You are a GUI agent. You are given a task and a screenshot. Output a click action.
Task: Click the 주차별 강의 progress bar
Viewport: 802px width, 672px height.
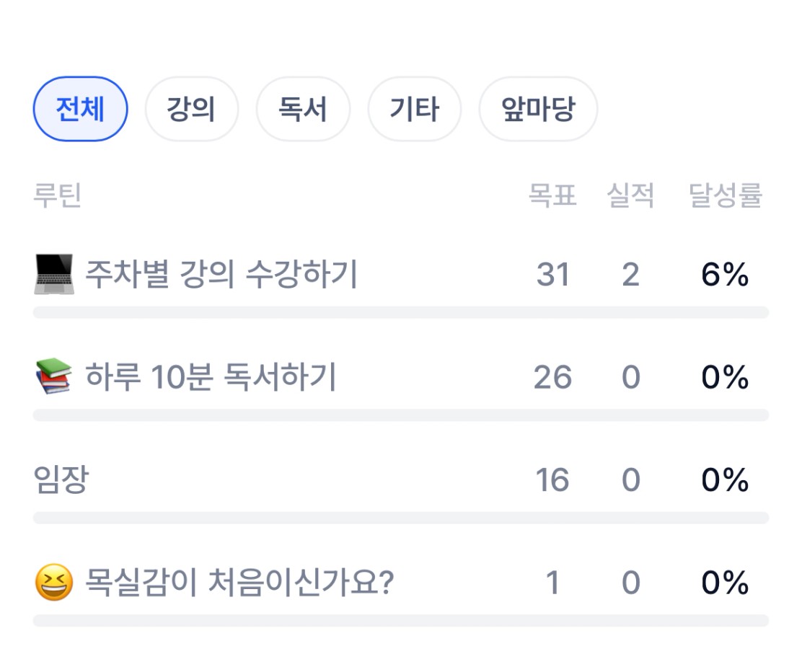click(401, 312)
